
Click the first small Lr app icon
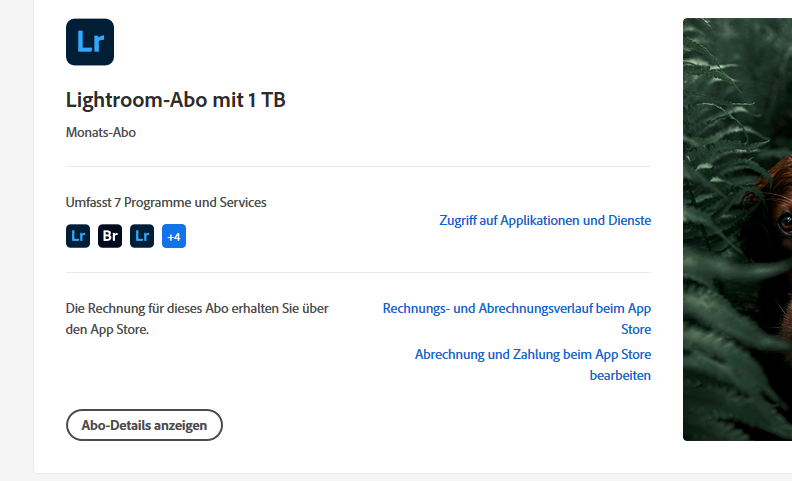point(78,236)
